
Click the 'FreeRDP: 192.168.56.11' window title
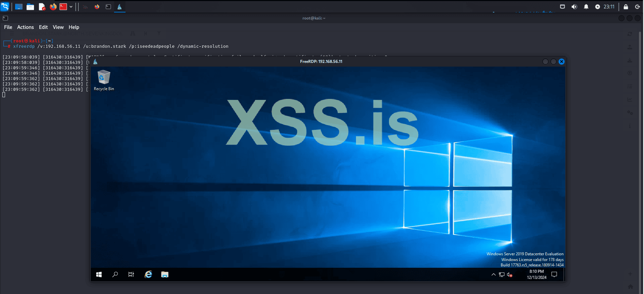point(321,62)
